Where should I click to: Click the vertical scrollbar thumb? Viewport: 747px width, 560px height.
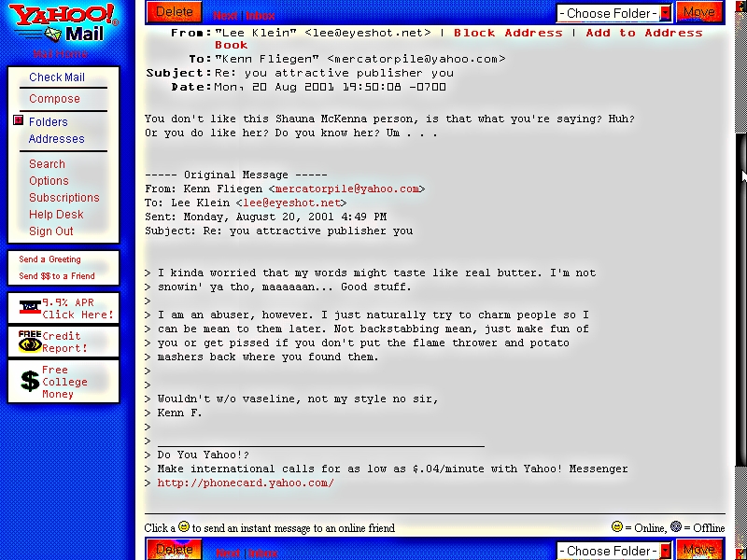point(740,300)
